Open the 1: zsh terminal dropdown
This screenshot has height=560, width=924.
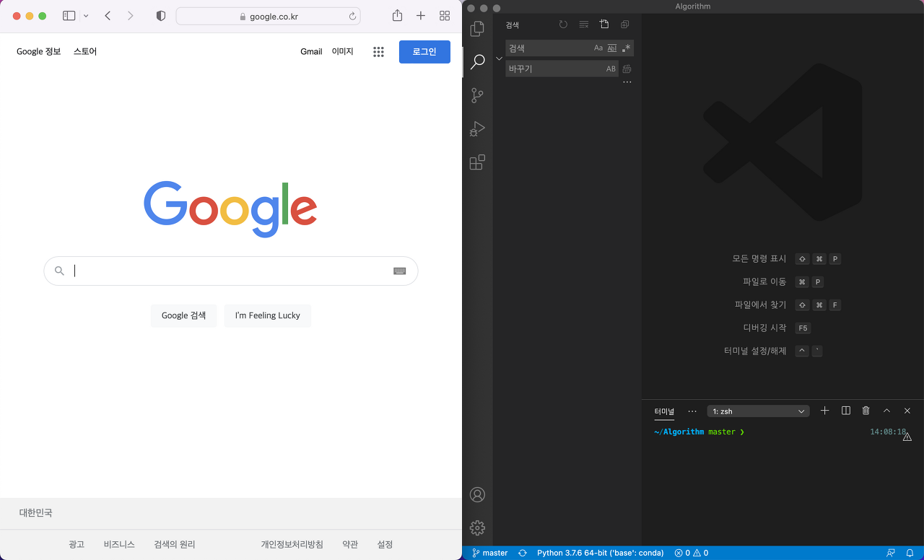pyautogui.click(x=759, y=411)
